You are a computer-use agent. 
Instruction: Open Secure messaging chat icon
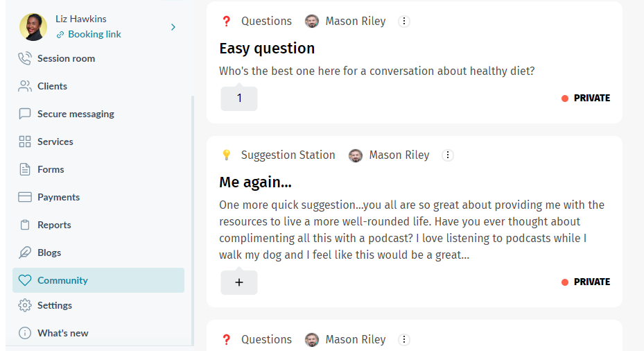pyautogui.click(x=25, y=114)
